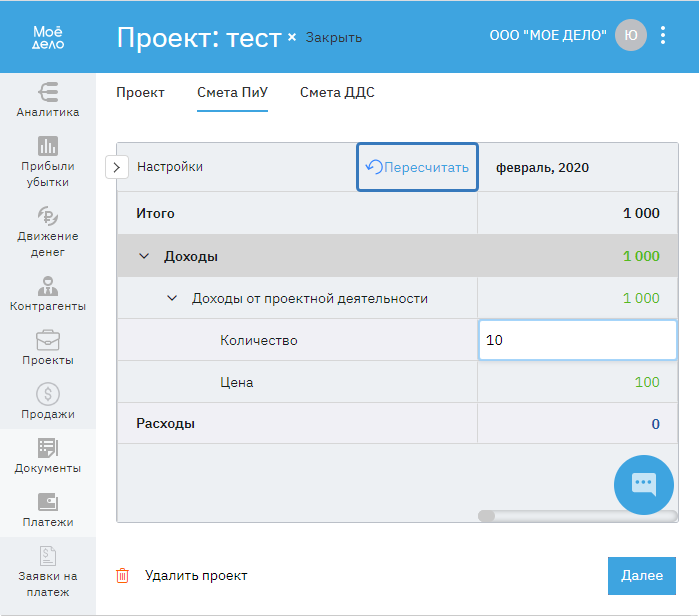Viewport: 699px width, 616px height.
Task: Open the Проекты briefcase icon
Action: coord(48,339)
